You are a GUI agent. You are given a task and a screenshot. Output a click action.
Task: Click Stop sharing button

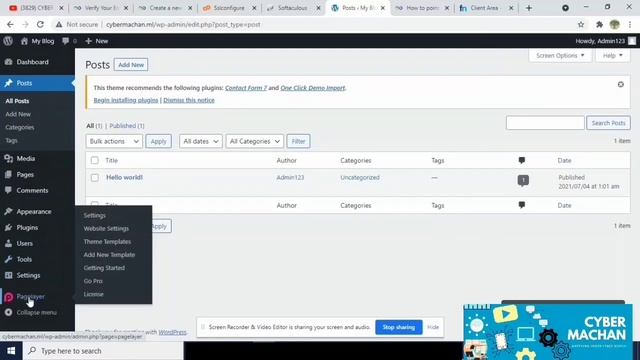tap(399, 327)
